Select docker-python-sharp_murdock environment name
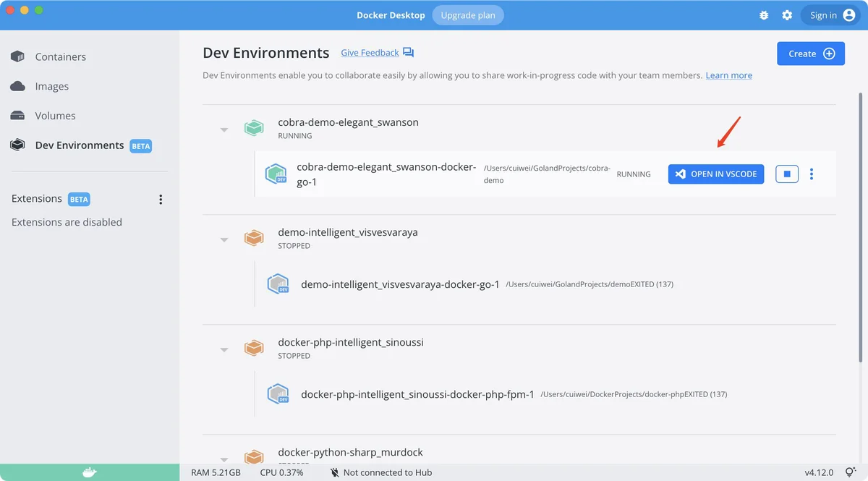868x481 pixels. [349, 452]
